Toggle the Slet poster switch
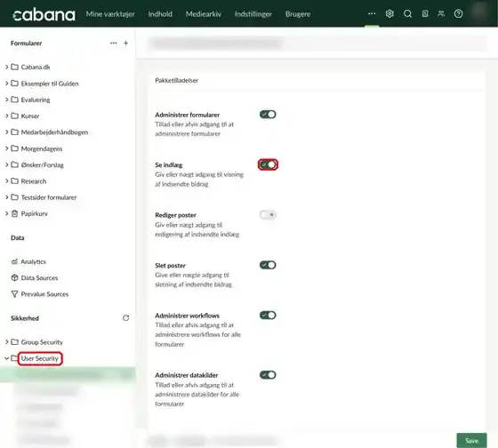Viewport: 498px width, 448px height. point(268,265)
